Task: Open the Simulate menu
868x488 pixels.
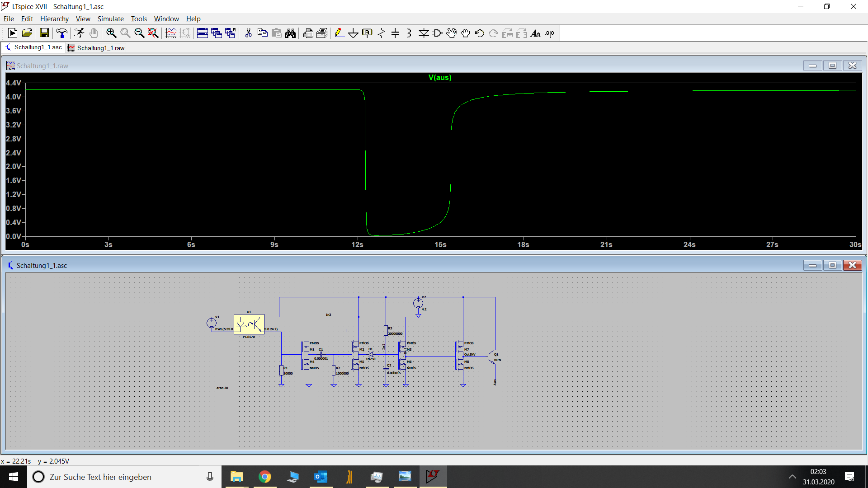Action: (x=110, y=19)
